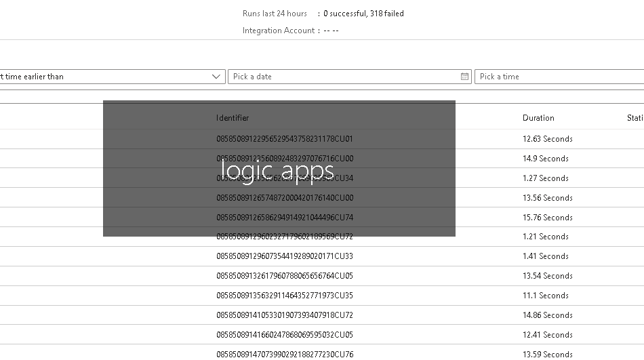Select run identifier ending 407918CU72
644x360 pixels.
click(x=285, y=315)
